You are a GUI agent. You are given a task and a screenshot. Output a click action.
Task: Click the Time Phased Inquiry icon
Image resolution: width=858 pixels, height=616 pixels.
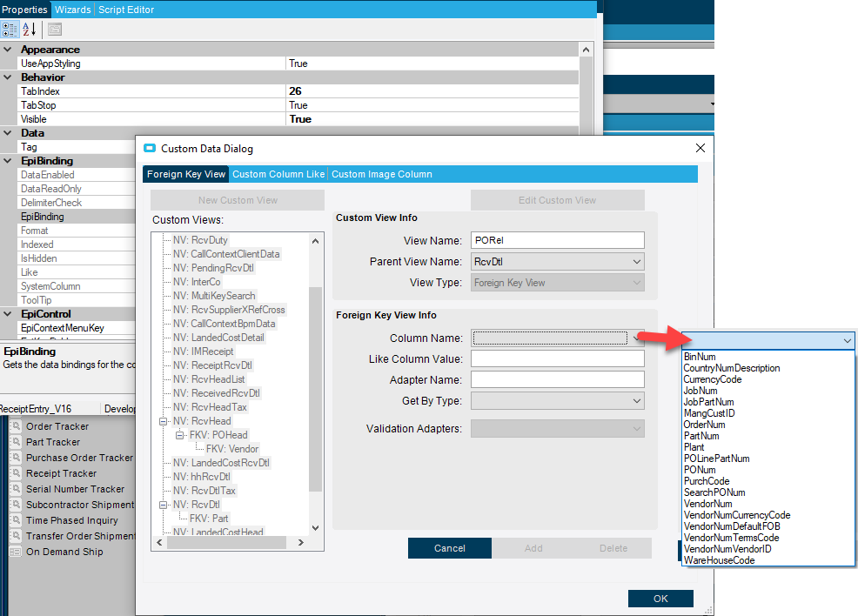point(16,520)
